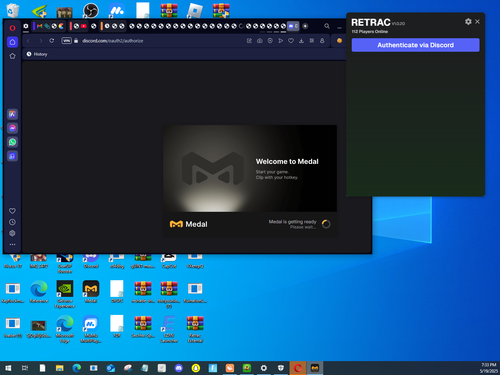Viewport: 500px width, 375px height.
Task: Switch to Opera on the taskbar
Action: pos(298,368)
